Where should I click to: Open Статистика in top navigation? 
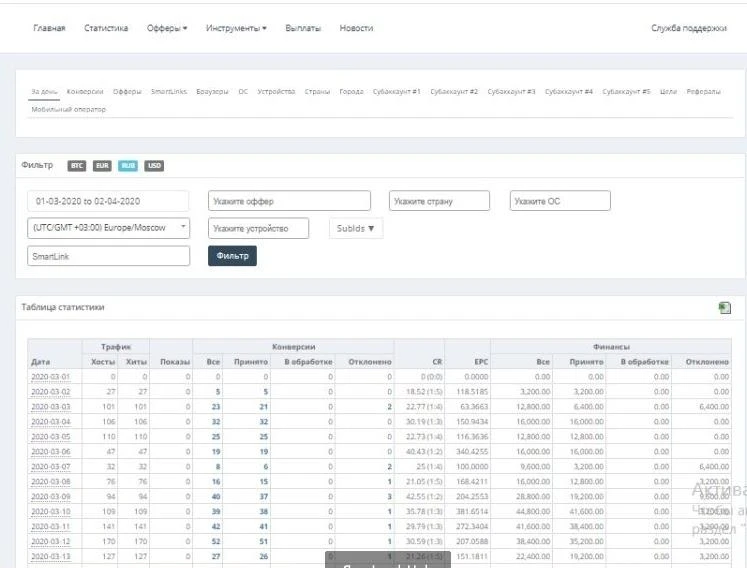pyautogui.click(x=106, y=28)
